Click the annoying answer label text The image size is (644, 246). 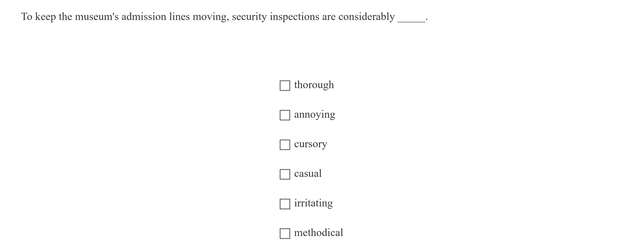point(315,115)
